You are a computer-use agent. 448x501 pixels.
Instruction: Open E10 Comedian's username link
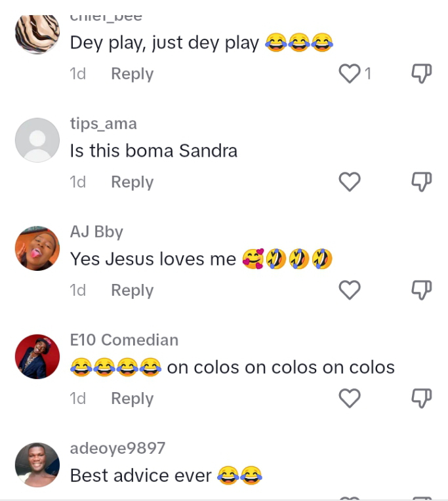tap(125, 340)
